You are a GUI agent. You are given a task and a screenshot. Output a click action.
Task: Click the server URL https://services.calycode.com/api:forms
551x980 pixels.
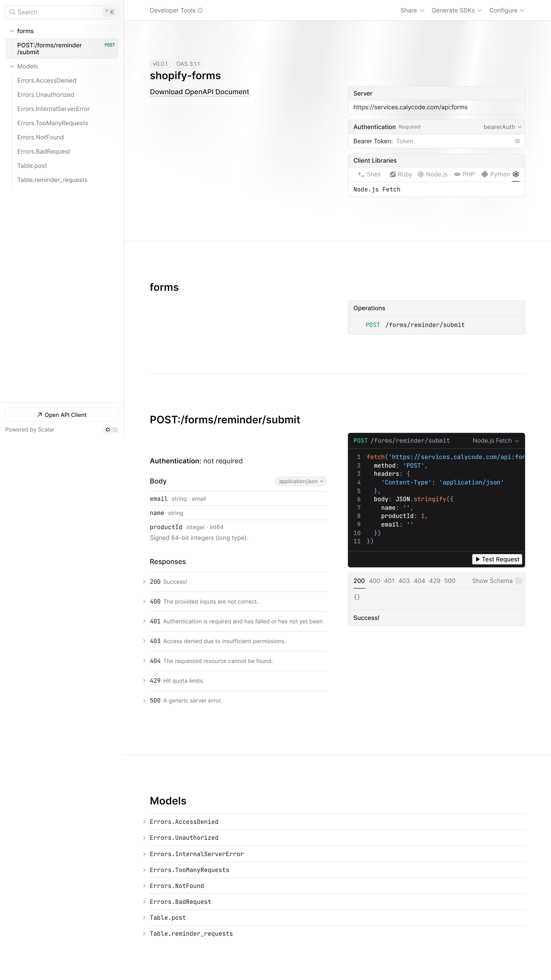(410, 107)
